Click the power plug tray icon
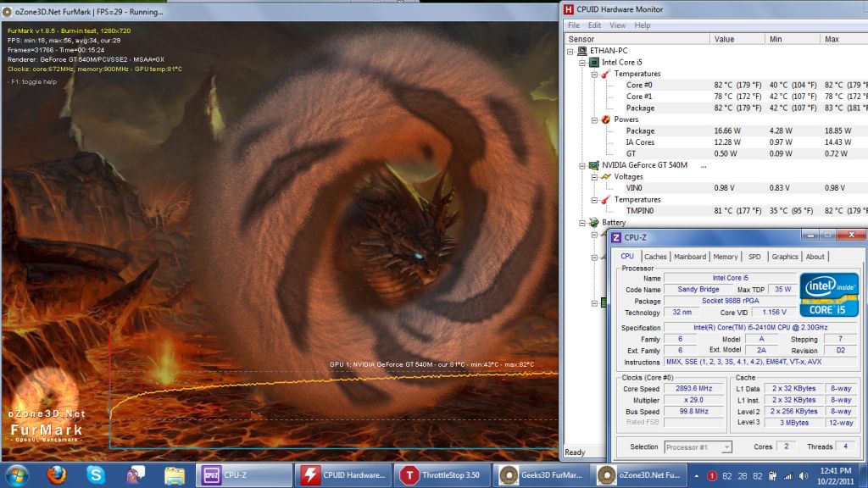This screenshot has height=488, width=868. click(x=773, y=476)
